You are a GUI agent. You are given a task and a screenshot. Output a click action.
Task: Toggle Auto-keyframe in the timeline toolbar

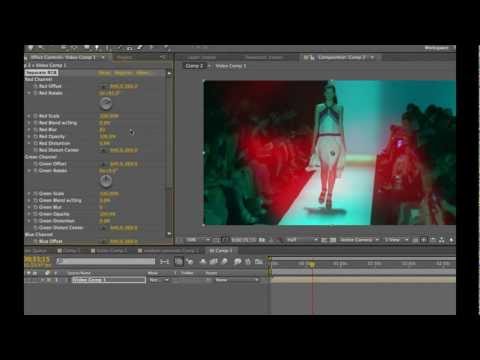click(x=248, y=262)
